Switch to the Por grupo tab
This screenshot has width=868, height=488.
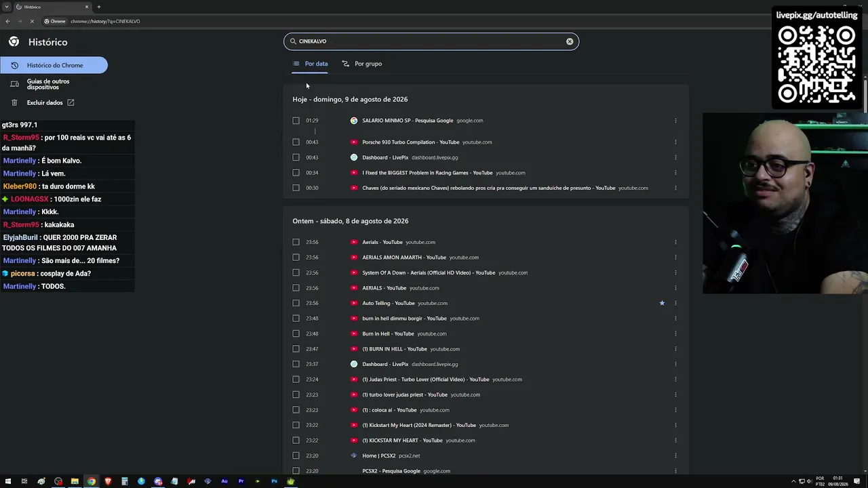click(x=362, y=64)
